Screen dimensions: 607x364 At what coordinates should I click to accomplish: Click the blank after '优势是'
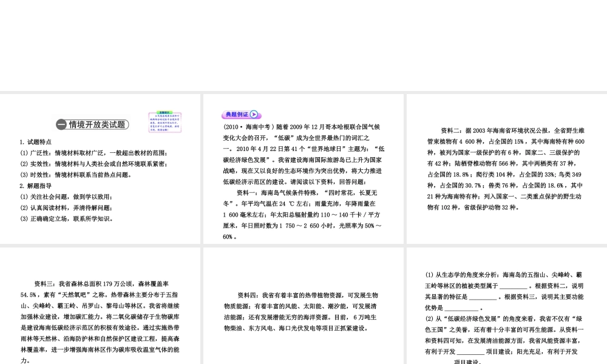pyautogui.click(x=461, y=308)
